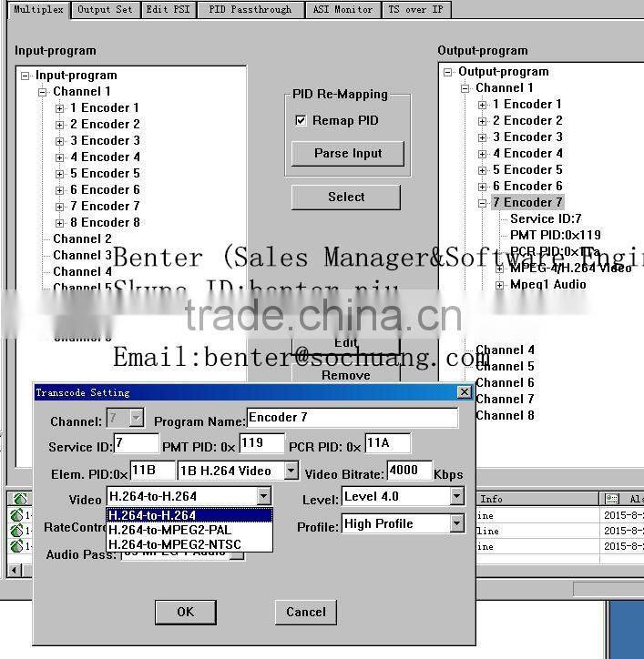The width and height of the screenshot is (644, 659).
Task: Open the Video transcode mode dropdown arrow
Action: click(x=263, y=496)
